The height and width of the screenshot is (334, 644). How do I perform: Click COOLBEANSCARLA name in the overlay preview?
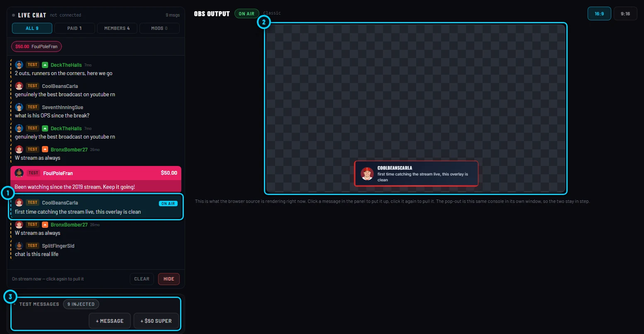pyautogui.click(x=395, y=168)
